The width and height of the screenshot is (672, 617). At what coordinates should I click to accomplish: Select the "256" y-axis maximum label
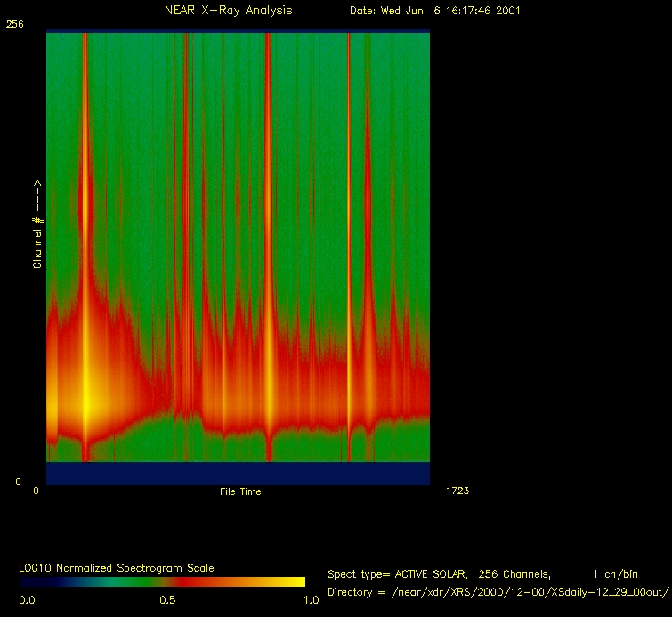pyautogui.click(x=14, y=25)
